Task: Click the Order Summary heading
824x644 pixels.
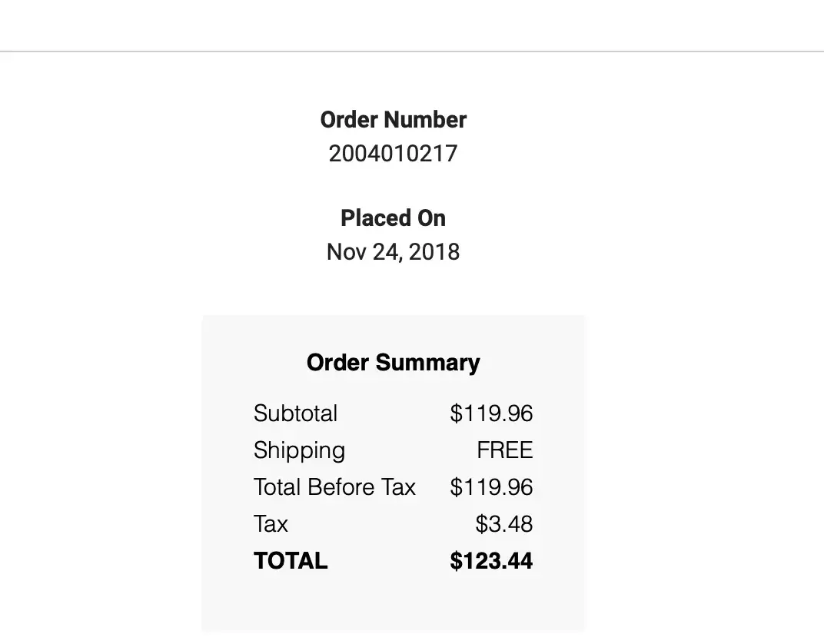Action: click(x=393, y=363)
